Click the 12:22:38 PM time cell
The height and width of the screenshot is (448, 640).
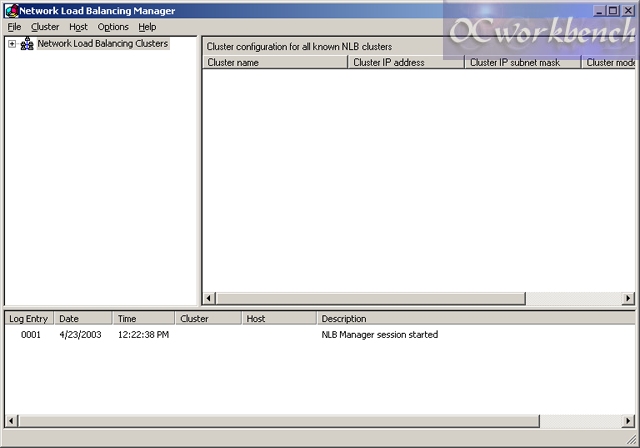point(143,335)
